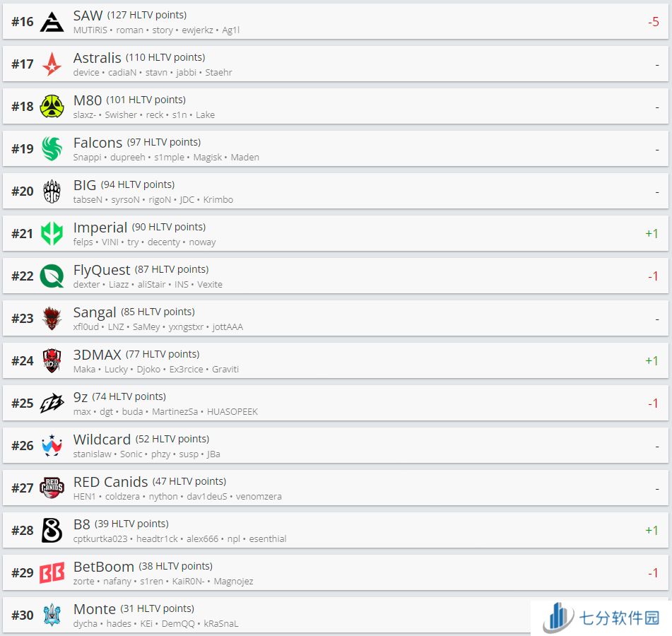Expand 3DMAX row via +1 indicator
Screen dimensions: 672x636
[x=652, y=361]
